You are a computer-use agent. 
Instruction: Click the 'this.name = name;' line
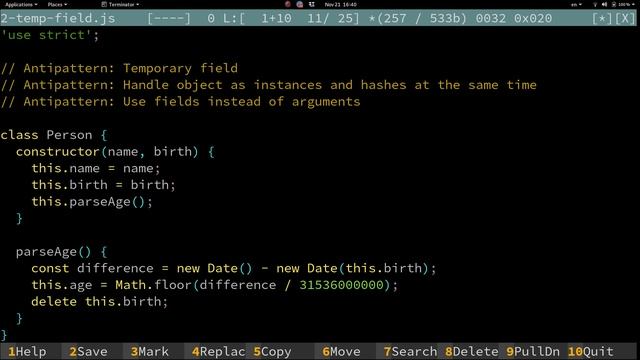point(96,168)
